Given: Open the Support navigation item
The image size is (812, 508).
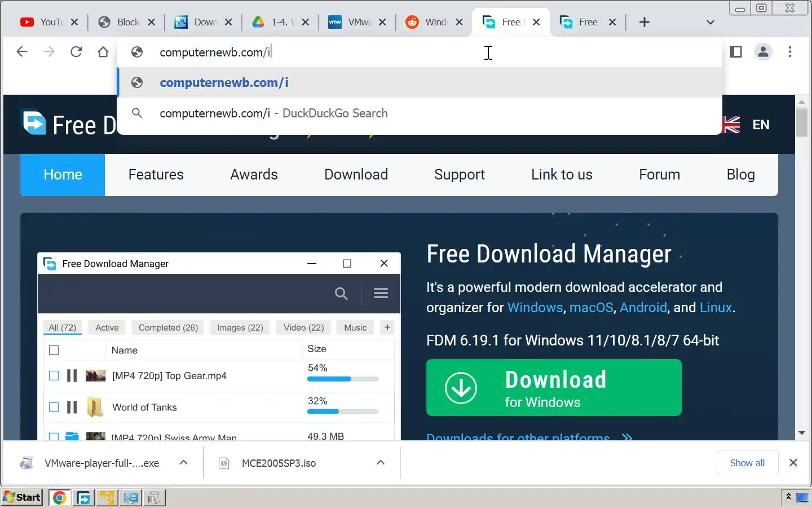Looking at the screenshot, I should pyautogui.click(x=460, y=174).
